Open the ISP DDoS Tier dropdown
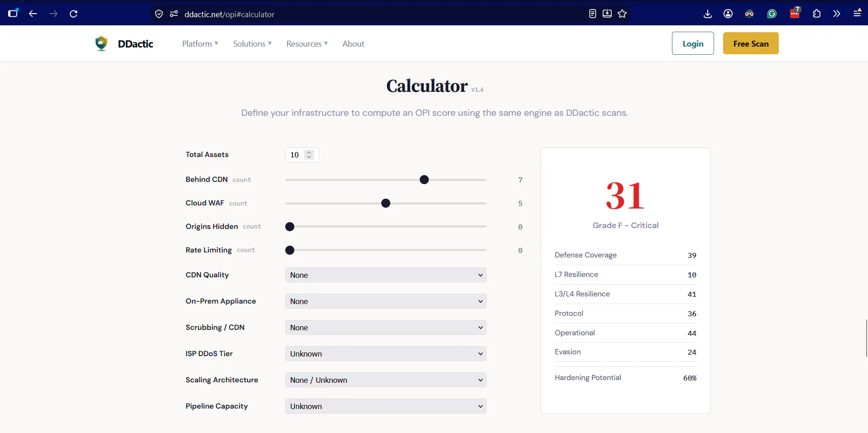This screenshot has width=868, height=433. 385,354
